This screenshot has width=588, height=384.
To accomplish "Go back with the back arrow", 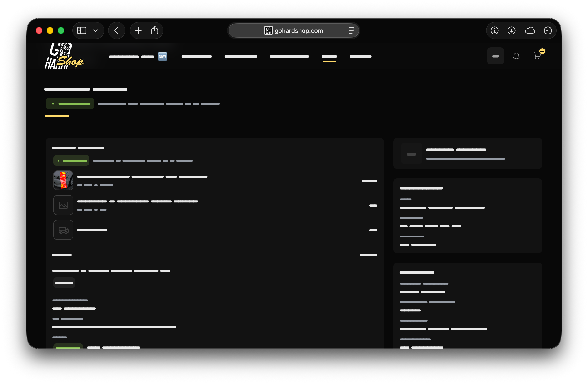I will (116, 30).
